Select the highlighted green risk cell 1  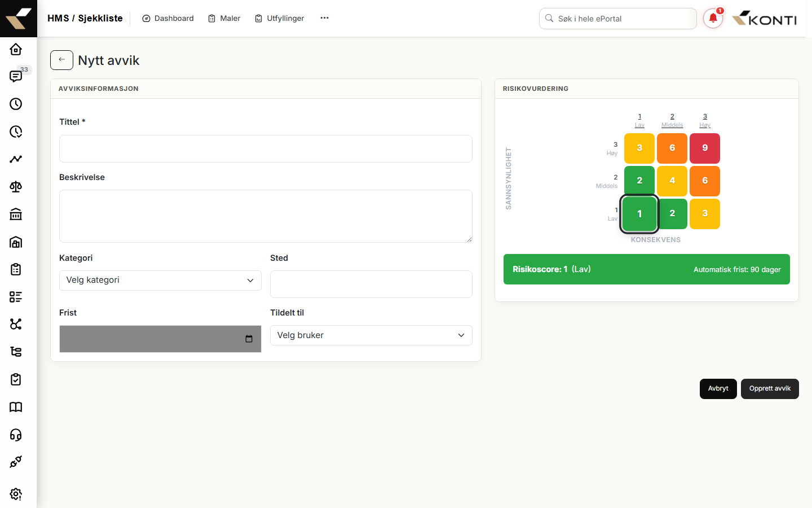[x=639, y=214]
